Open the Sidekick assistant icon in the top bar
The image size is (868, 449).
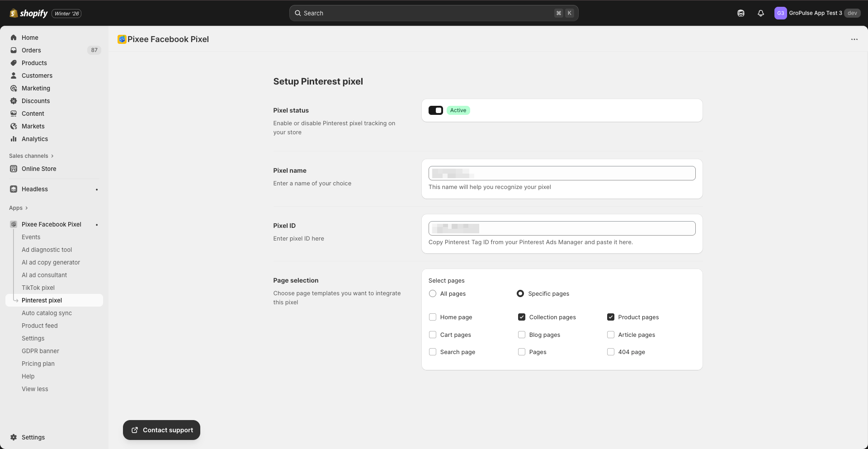[741, 13]
